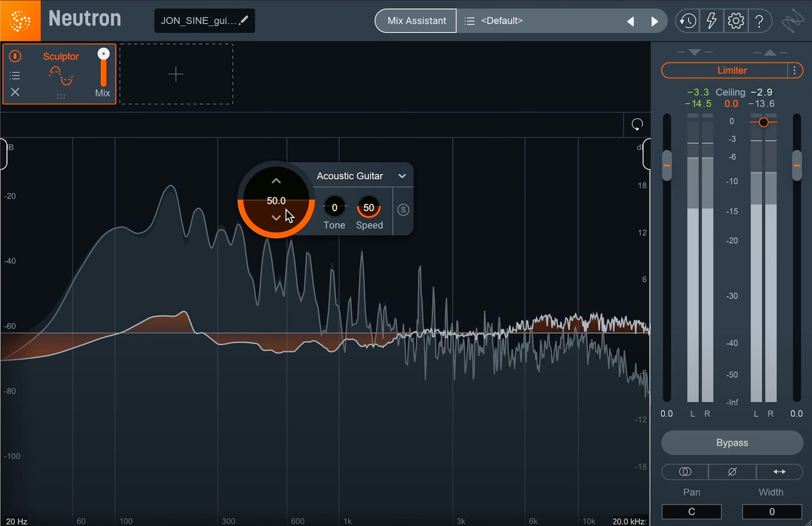Image resolution: width=812 pixels, height=526 pixels.
Task: Click the iZotope brand swirl icon
Action: tap(792, 21)
